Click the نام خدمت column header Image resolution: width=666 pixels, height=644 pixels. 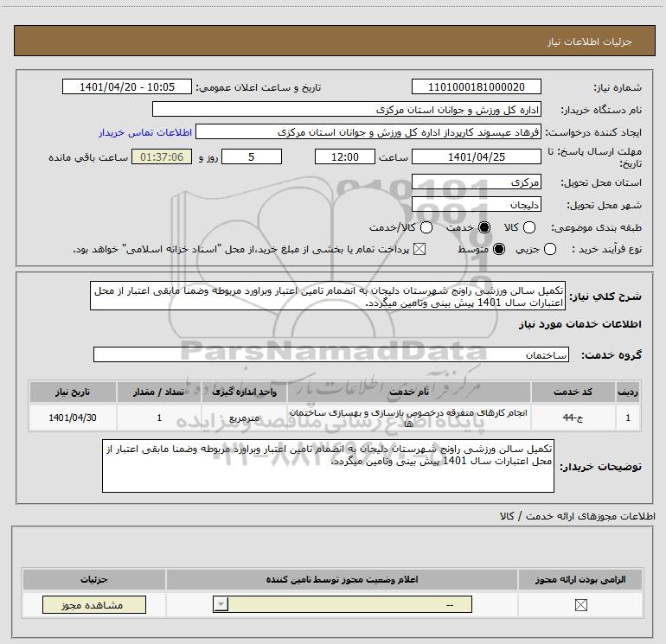pos(409,392)
